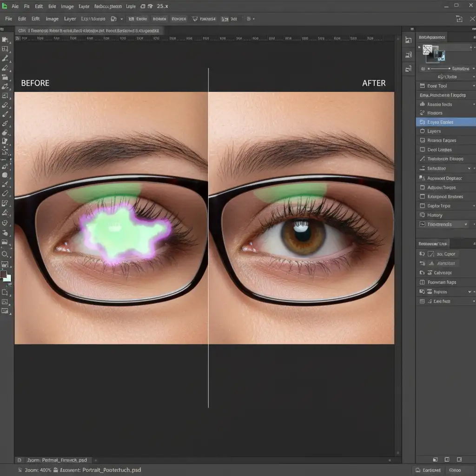Open the Image menu
The image size is (476, 476).
coord(52,19)
